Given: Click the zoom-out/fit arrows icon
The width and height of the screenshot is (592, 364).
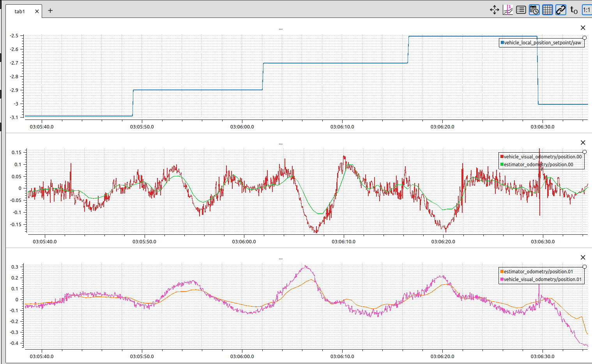Looking at the screenshot, I should tap(495, 10).
